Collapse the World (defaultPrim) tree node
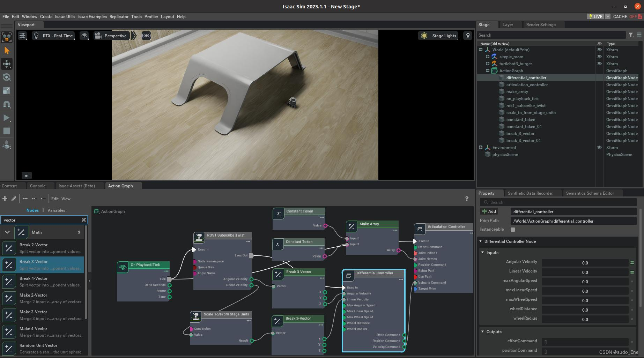Image resolution: width=644 pixels, height=358 pixels. [x=481, y=50]
